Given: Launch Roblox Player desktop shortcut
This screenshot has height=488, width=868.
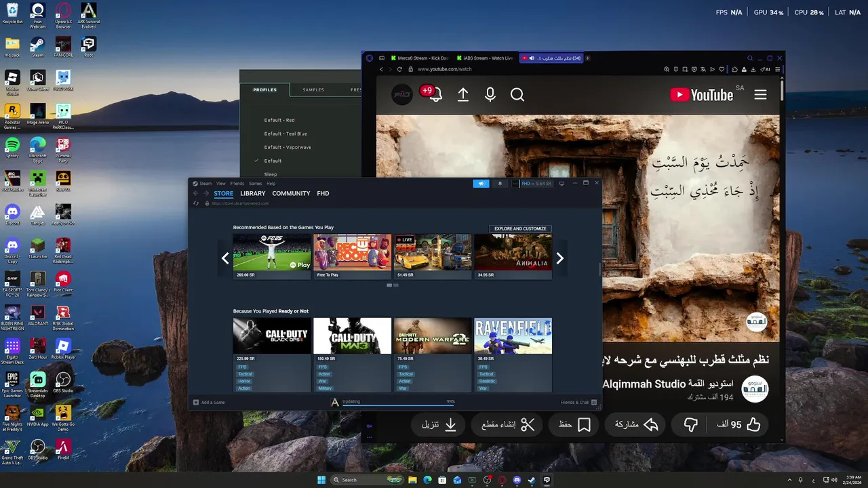Looking at the screenshot, I should (x=63, y=348).
